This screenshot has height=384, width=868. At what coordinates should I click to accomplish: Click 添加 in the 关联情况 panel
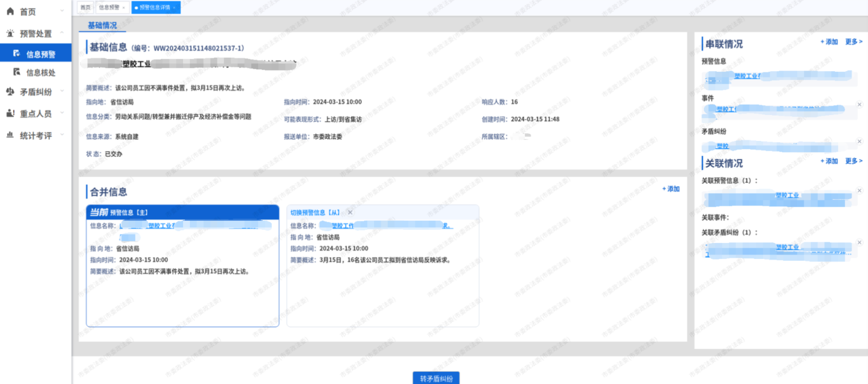pyautogui.click(x=829, y=161)
